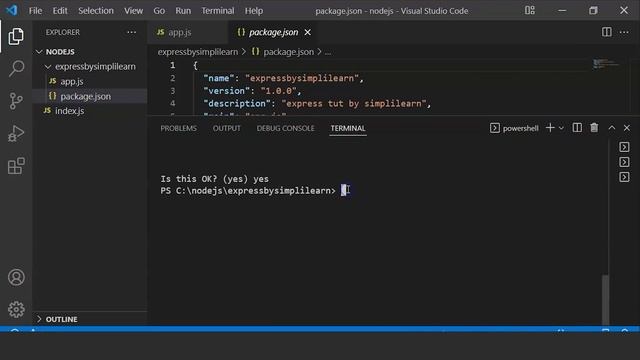
Task: Open editor more actions ellipsis
Action: click(x=624, y=32)
